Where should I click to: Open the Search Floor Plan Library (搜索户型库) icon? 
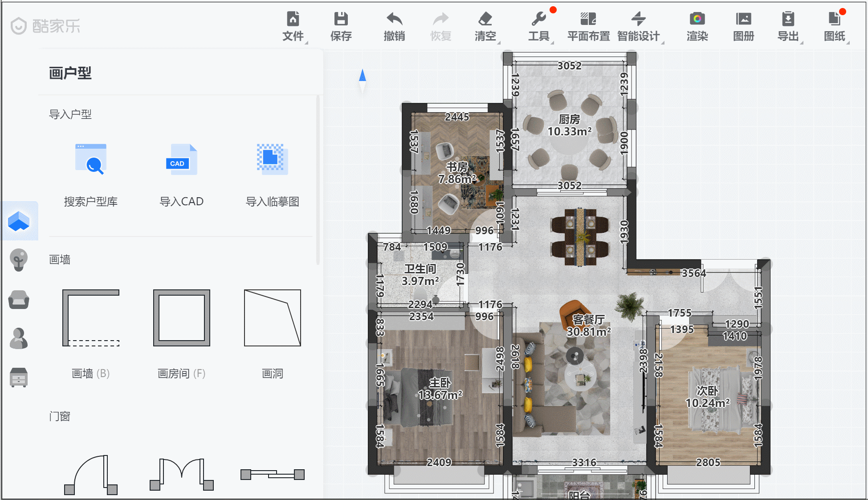[x=91, y=159]
